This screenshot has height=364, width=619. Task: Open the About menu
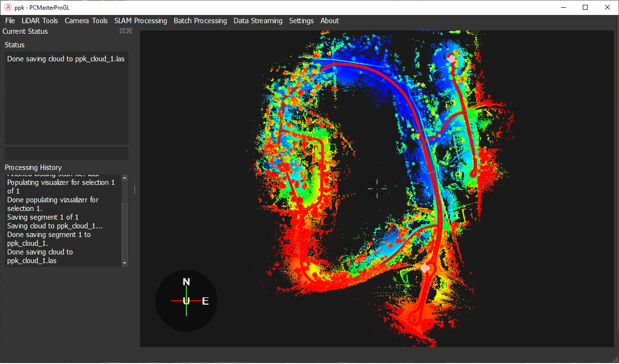pos(329,20)
